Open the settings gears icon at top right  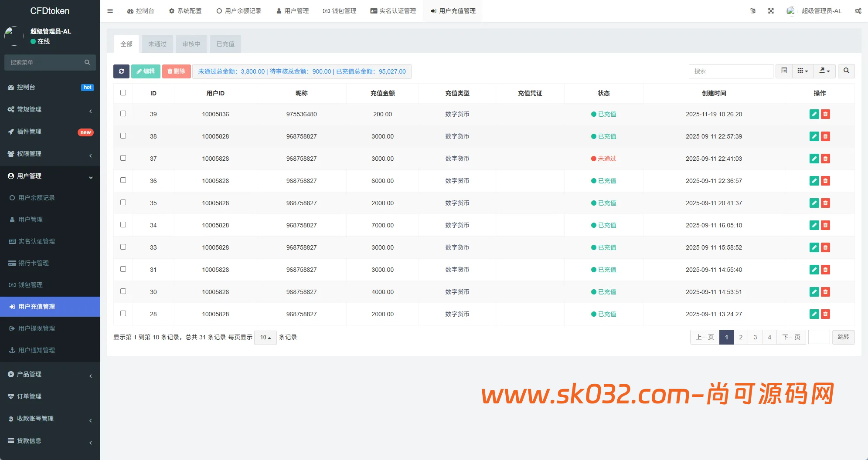858,11
